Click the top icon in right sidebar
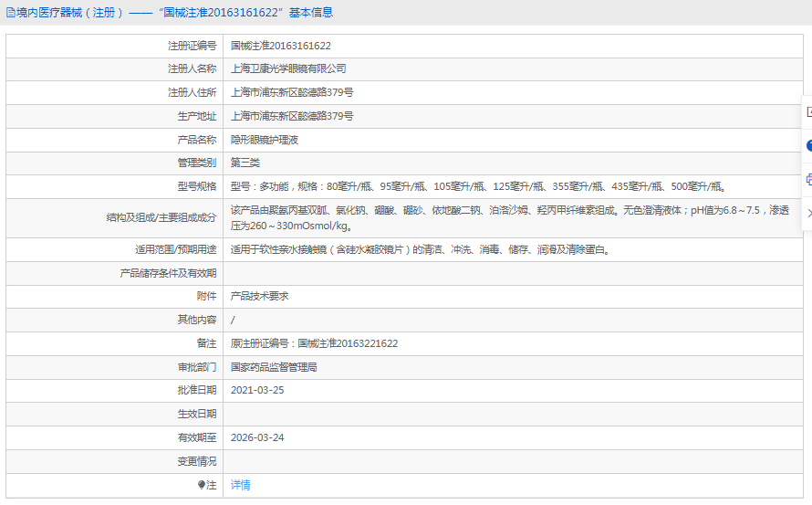This screenshot has width=812, height=505. click(x=808, y=111)
